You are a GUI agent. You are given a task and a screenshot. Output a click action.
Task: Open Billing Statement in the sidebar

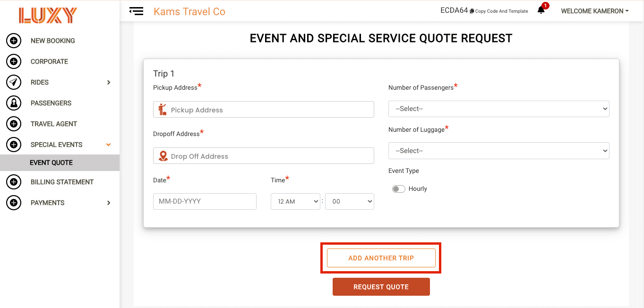pos(62,182)
